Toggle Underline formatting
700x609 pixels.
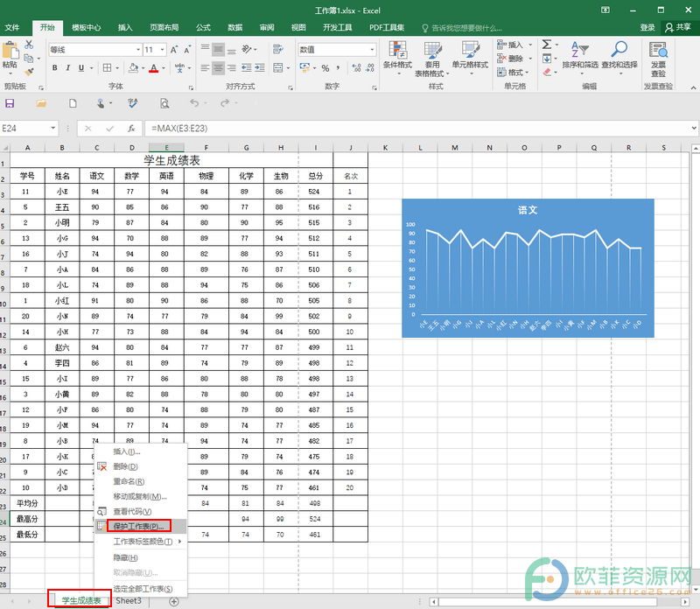pos(81,68)
